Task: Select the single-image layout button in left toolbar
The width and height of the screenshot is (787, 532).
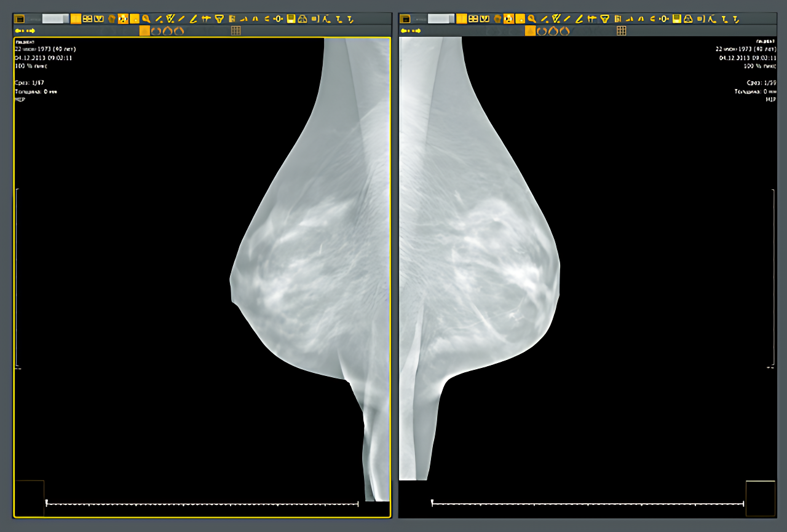Action: click(76, 19)
